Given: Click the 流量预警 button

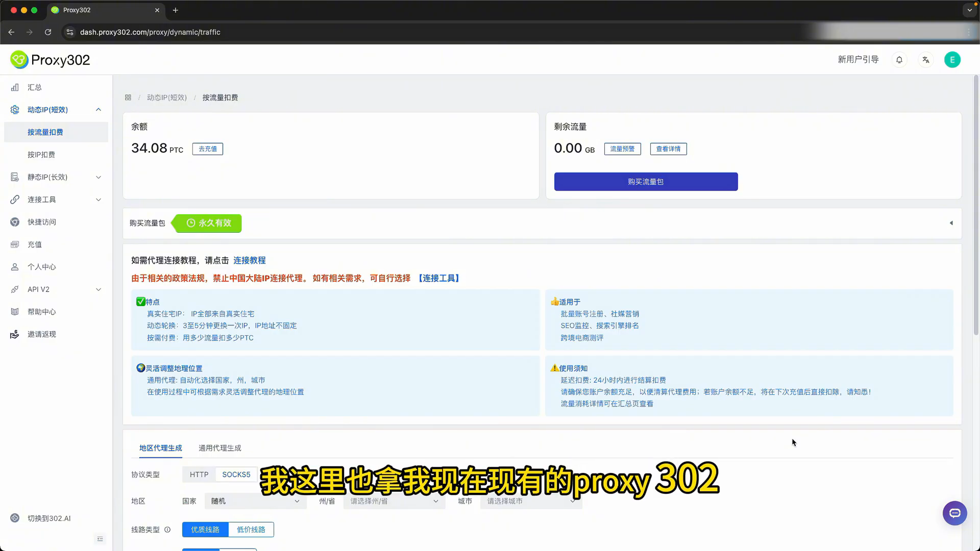Looking at the screenshot, I should point(622,149).
